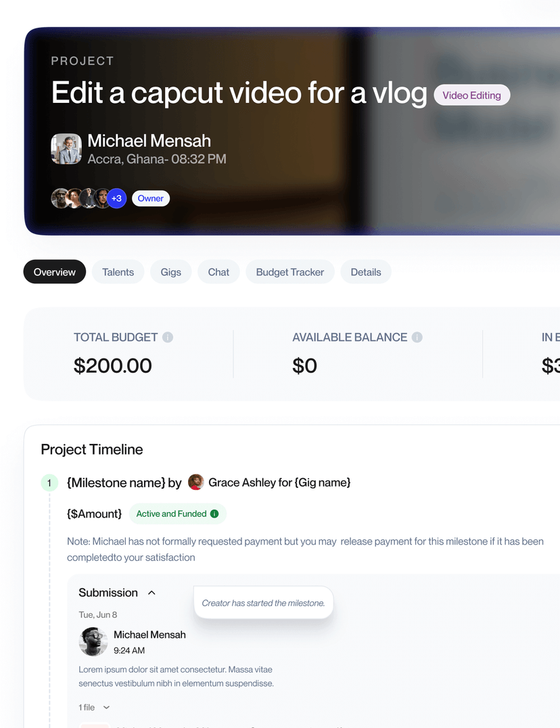Image resolution: width=560 pixels, height=728 pixels.
Task: Open the Gigs tab
Action: coord(170,272)
